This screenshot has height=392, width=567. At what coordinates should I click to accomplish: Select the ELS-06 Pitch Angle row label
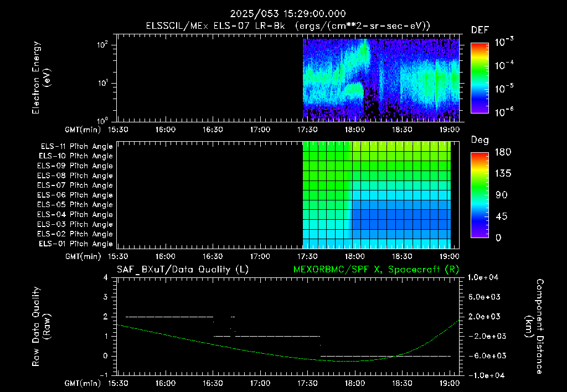pyautogui.click(x=75, y=195)
